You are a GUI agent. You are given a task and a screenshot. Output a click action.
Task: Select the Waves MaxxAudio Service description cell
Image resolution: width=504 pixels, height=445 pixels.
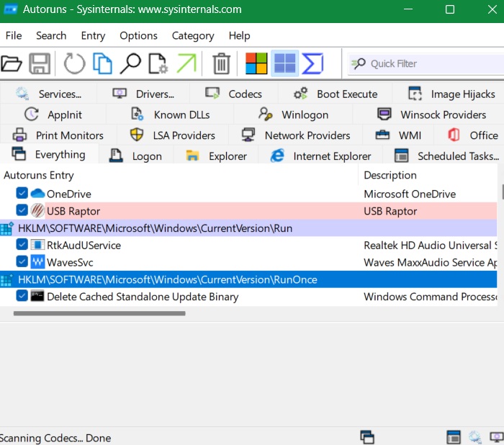[430, 262]
